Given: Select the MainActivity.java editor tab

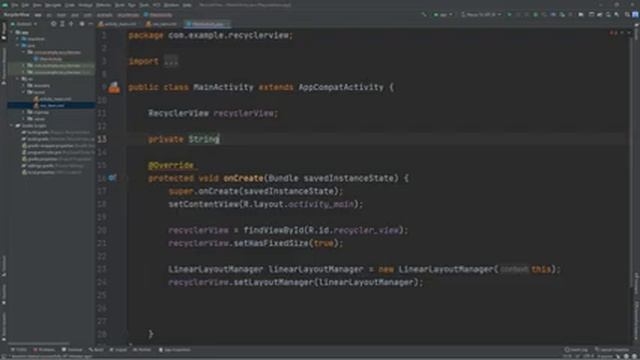Looking at the screenshot, I should pos(207,24).
